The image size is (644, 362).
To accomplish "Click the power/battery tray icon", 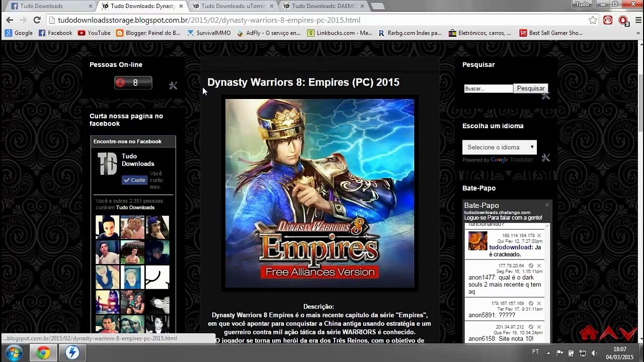I will [x=571, y=353].
